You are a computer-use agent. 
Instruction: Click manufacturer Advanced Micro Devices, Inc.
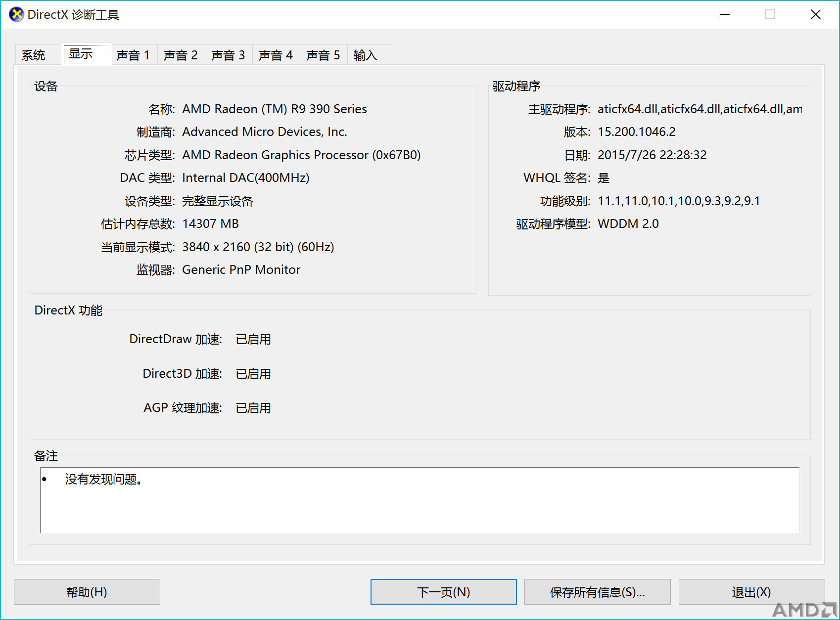tap(265, 132)
